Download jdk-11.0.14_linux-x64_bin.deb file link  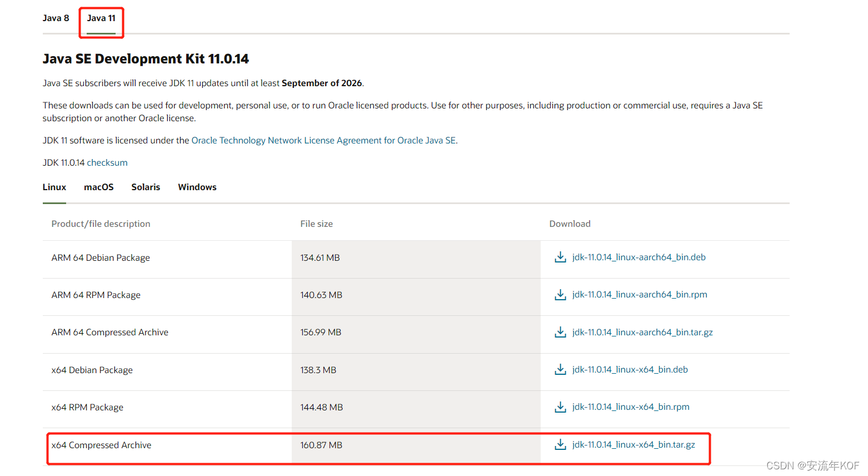pyautogui.click(x=630, y=369)
